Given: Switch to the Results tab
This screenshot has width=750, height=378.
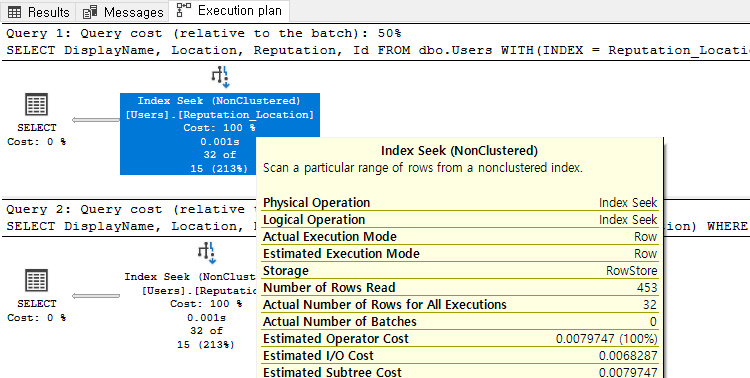Looking at the screenshot, I should click(x=39, y=12).
